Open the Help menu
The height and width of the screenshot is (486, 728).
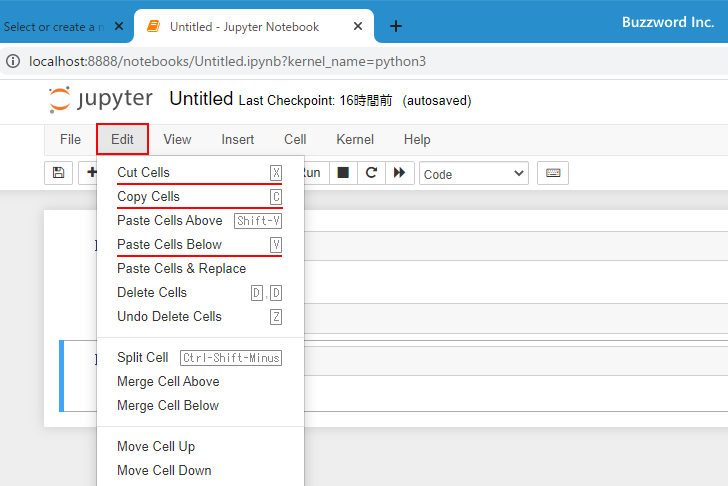coord(417,139)
